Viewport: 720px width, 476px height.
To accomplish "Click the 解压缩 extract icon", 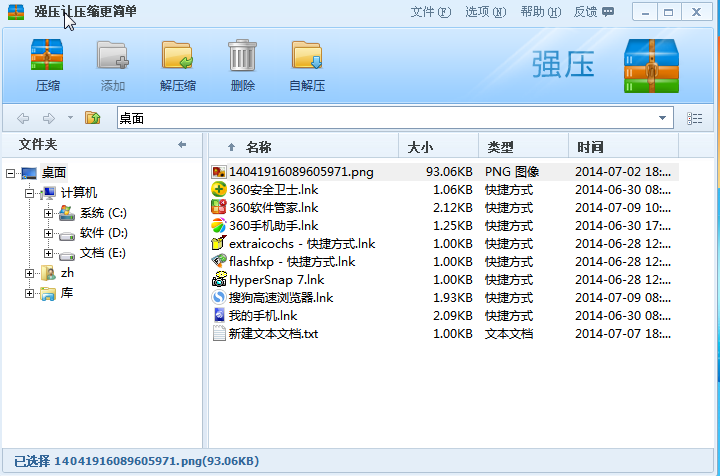I will (177, 56).
